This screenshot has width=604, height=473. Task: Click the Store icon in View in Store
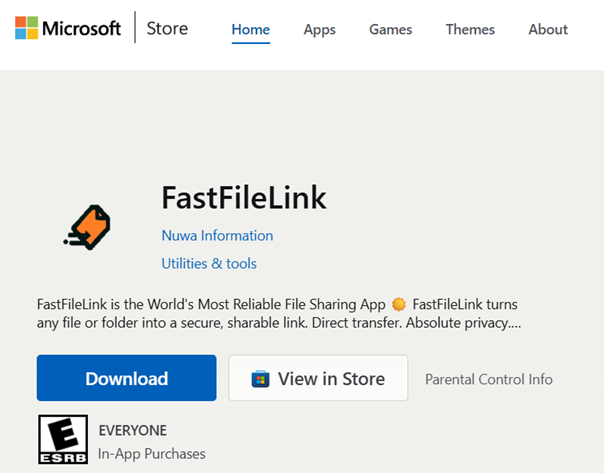tap(260, 379)
